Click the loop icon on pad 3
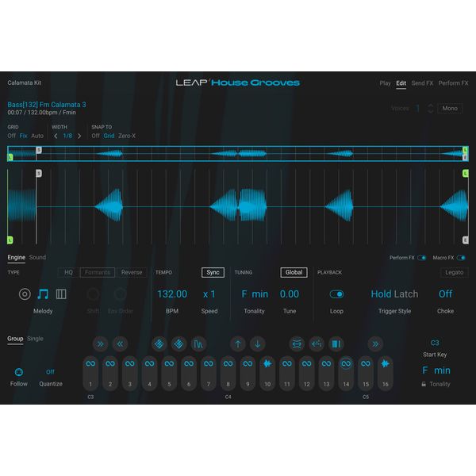The height and width of the screenshot is (476, 476). pyautogui.click(x=130, y=363)
